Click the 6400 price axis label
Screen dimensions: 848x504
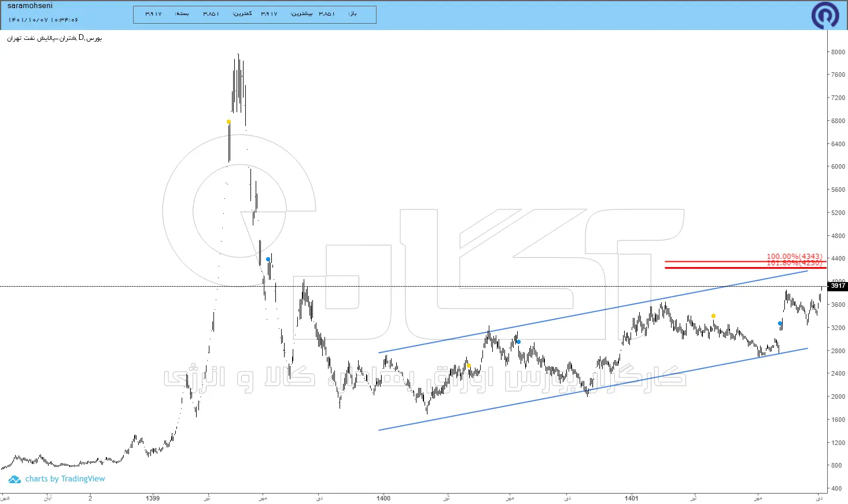point(838,144)
